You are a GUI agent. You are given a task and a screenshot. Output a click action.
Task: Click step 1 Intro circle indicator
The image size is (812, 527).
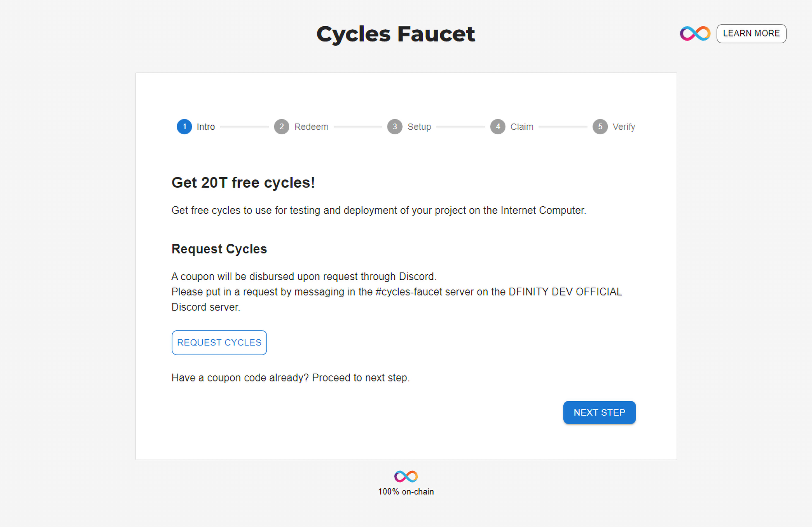tap(184, 126)
